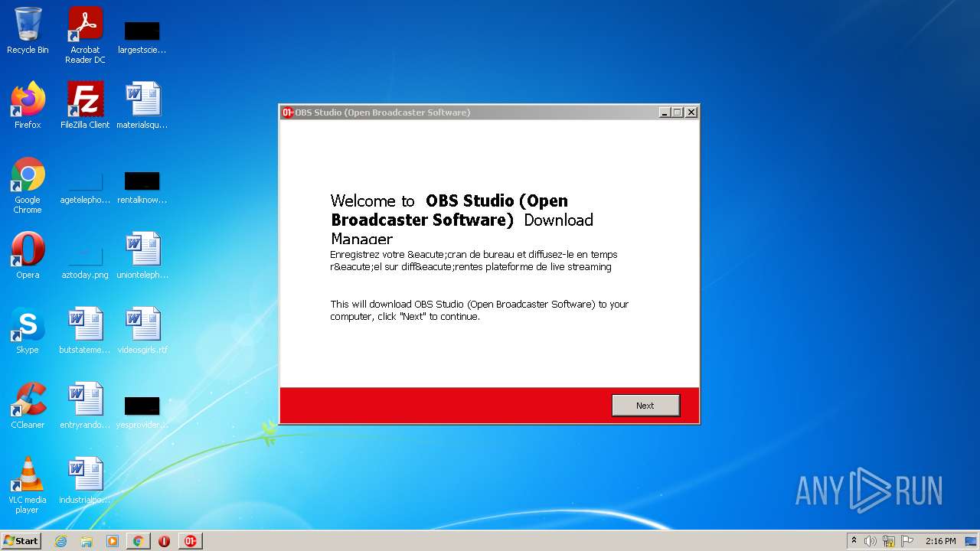Screen dimensions: 980x551
Task: Click the 2:16 PM taskbar clock
Action: point(940,541)
